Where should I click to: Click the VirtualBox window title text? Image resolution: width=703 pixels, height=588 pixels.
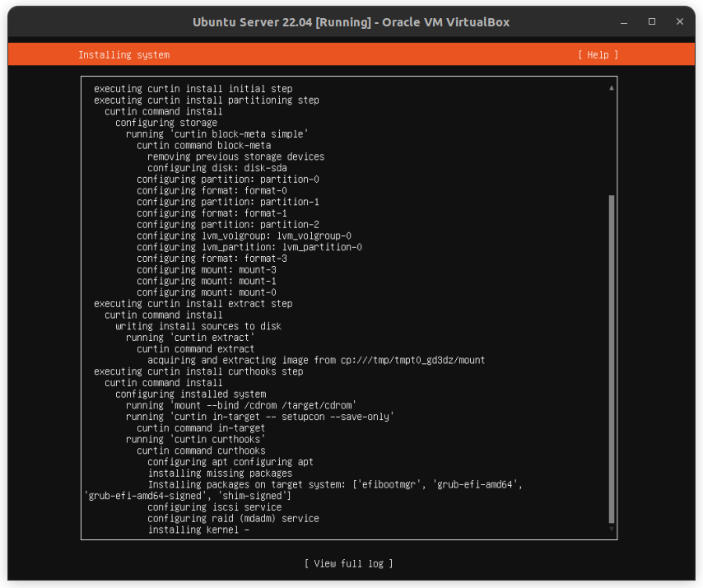click(351, 22)
